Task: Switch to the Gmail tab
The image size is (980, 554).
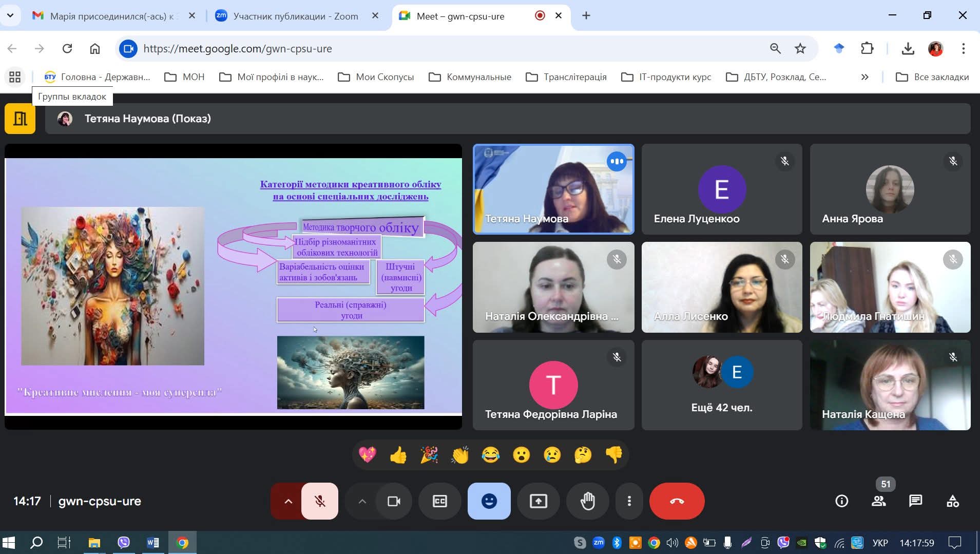Action: click(x=111, y=16)
